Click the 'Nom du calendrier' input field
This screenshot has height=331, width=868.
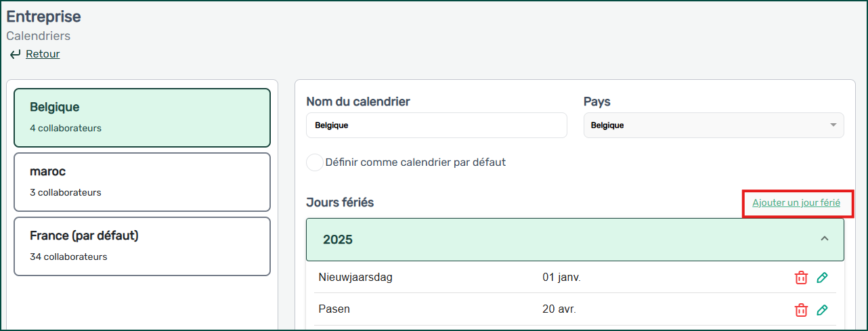tap(436, 125)
